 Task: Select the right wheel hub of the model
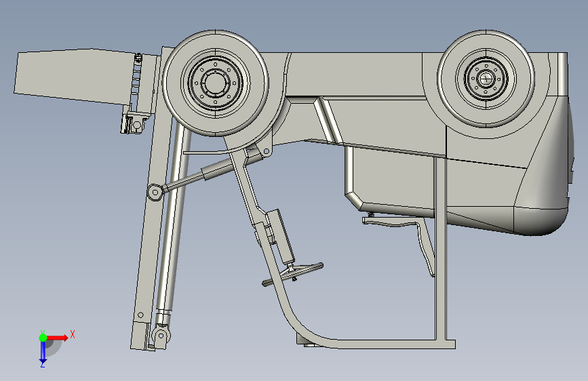coord(486,79)
